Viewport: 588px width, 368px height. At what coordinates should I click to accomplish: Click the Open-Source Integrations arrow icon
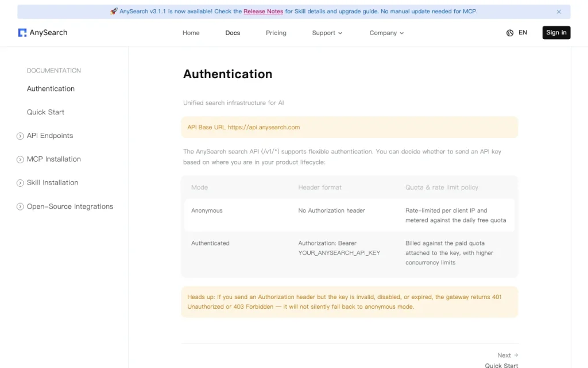20,206
